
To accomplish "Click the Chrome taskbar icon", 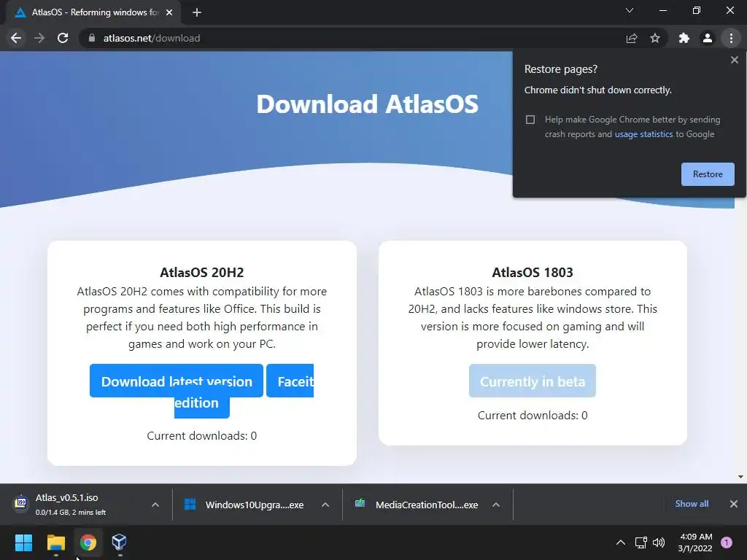I will [x=88, y=542].
